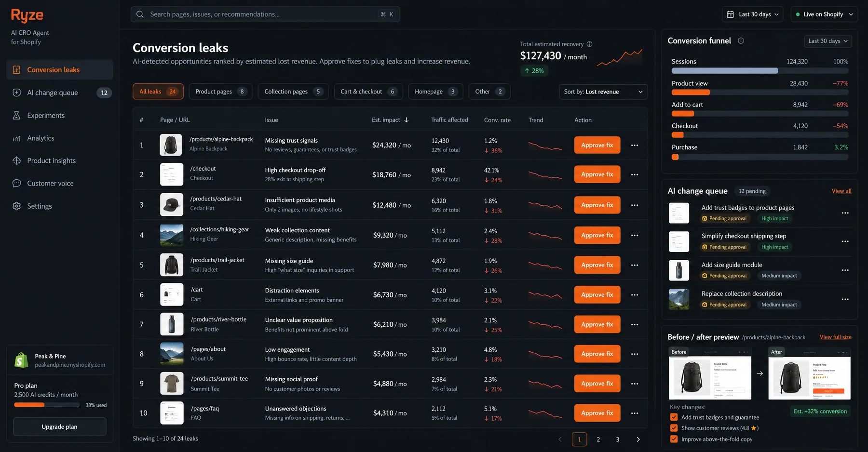The height and width of the screenshot is (452, 868).
Task: Open Conversion funnel Last 30 days dropdown
Action: pyautogui.click(x=827, y=41)
